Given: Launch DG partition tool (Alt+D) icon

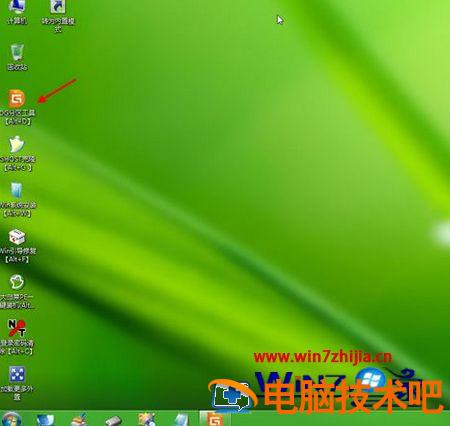Looking at the screenshot, I should point(17,107).
